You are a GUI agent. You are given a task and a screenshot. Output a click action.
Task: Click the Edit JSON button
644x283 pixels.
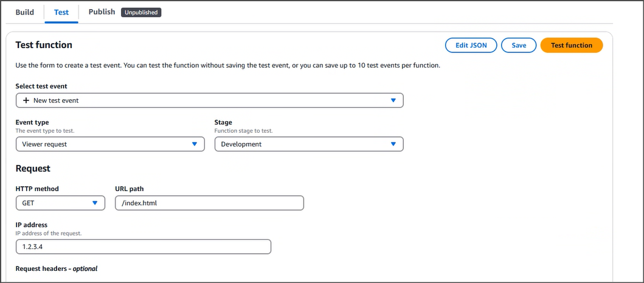coord(471,45)
